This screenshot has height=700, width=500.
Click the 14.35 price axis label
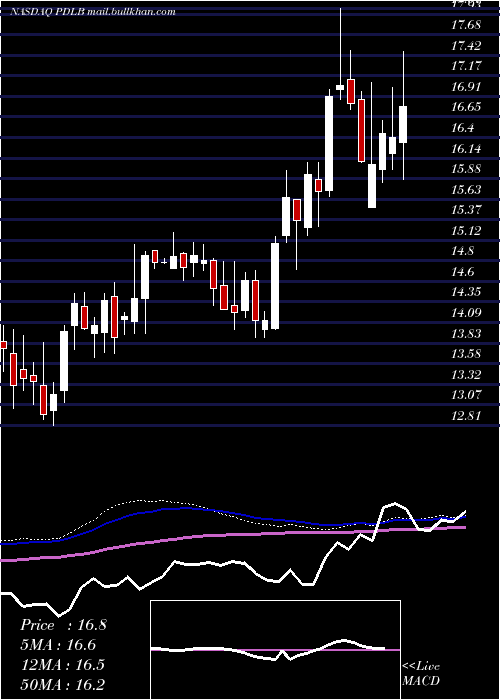[x=466, y=292]
